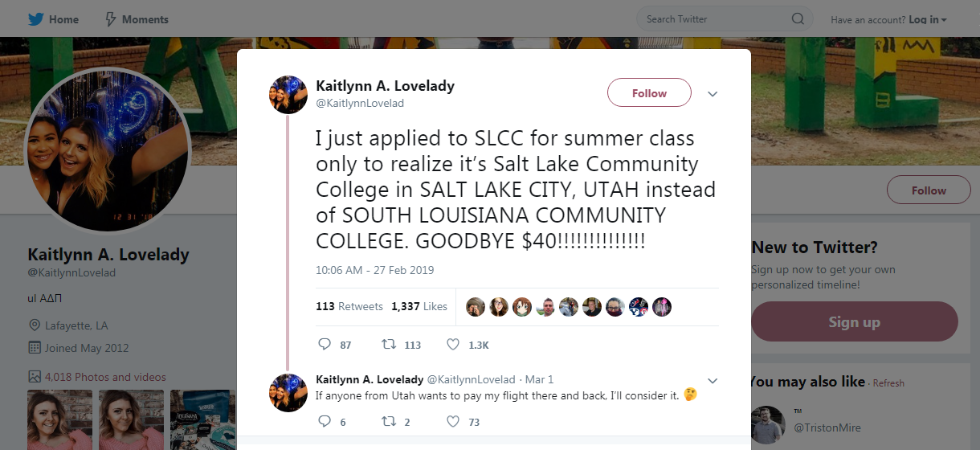Like the Utah flight reply tweet

pyautogui.click(x=453, y=421)
